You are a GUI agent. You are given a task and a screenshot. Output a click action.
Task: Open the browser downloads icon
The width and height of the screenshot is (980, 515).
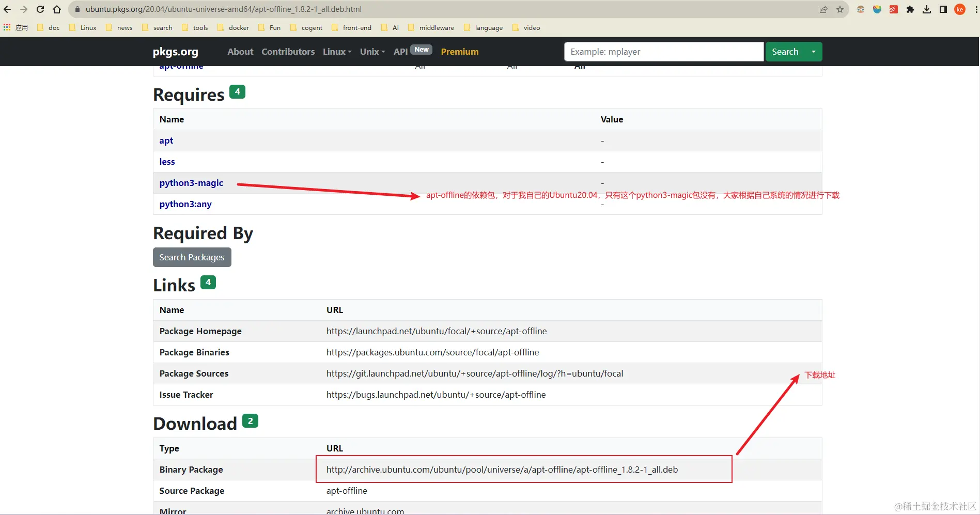927,9
